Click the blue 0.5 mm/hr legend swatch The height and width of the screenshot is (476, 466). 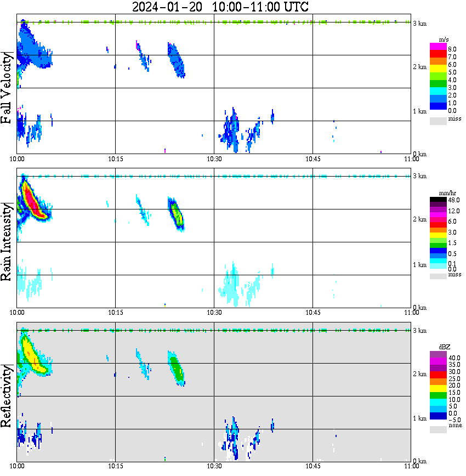(x=438, y=251)
